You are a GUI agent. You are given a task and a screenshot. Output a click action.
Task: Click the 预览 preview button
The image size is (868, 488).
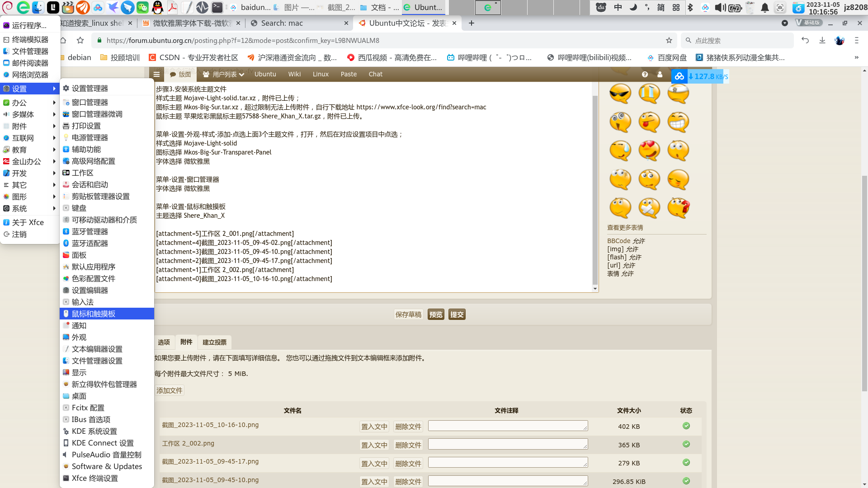[x=436, y=314]
